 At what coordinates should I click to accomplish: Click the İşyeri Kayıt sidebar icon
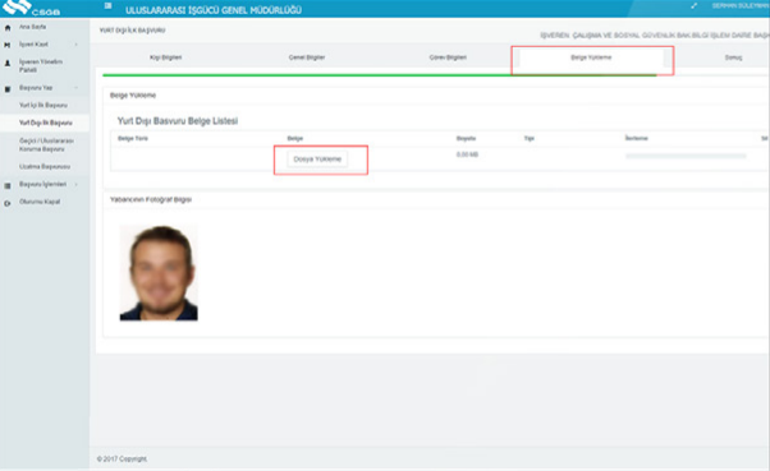click(9, 44)
